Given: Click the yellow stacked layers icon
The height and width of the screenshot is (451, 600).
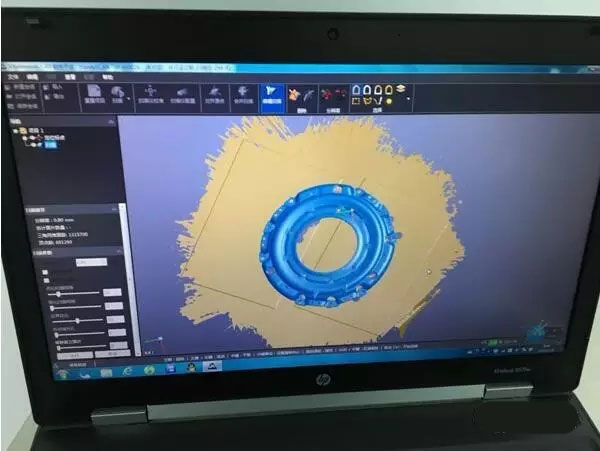Looking at the screenshot, I should pyautogui.click(x=400, y=89).
